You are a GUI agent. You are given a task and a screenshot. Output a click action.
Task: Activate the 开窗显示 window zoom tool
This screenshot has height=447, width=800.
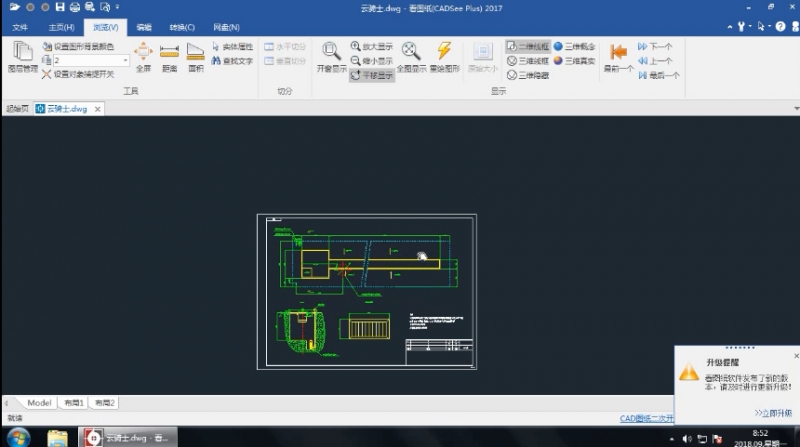pos(332,57)
